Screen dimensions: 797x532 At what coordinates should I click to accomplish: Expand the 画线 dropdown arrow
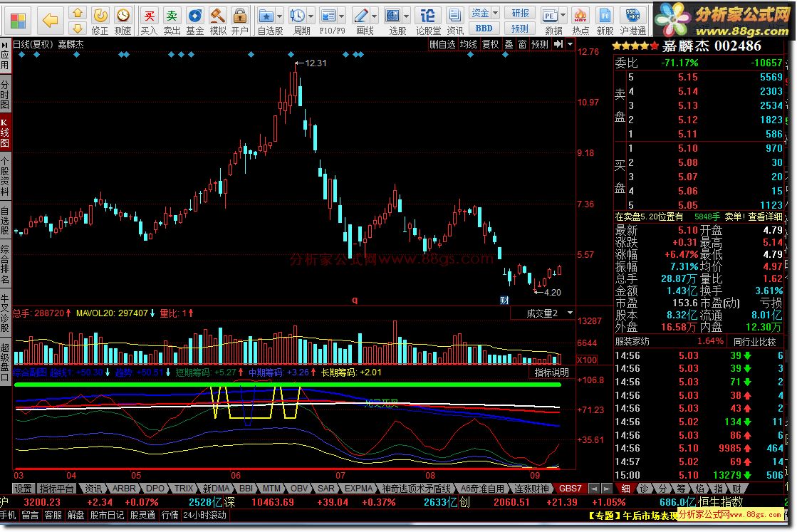click(x=375, y=16)
